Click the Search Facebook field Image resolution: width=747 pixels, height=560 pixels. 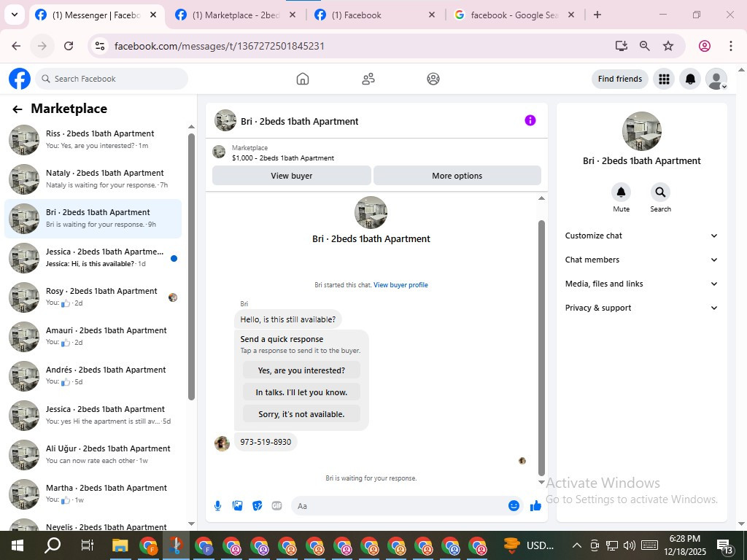[112, 79]
